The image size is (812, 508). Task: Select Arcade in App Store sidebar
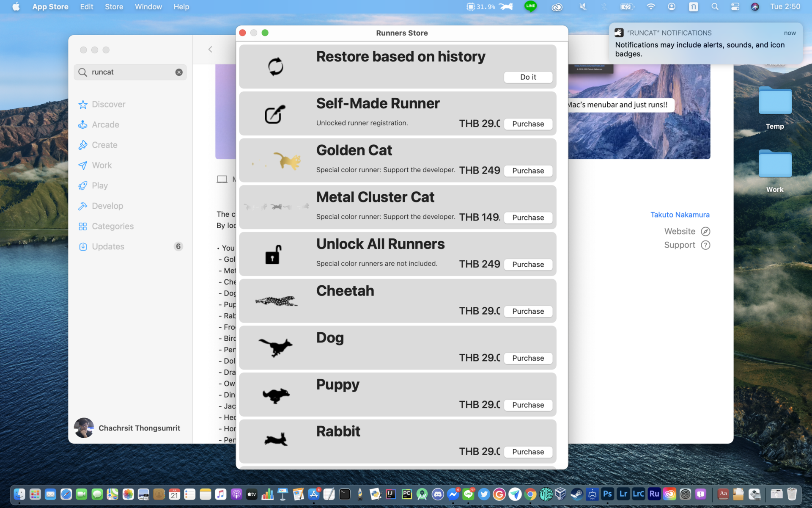pyautogui.click(x=130, y=124)
